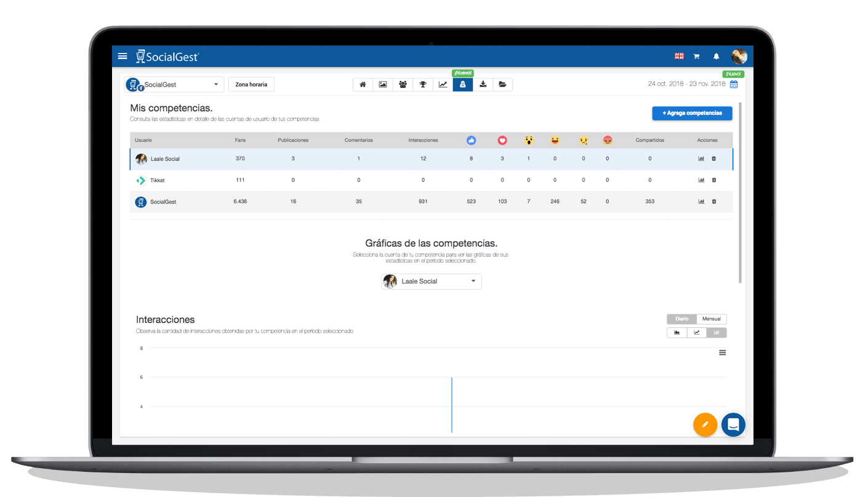This screenshot has width=868, height=497.
Task: Click SocialGest shares value 353
Action: 650,202
